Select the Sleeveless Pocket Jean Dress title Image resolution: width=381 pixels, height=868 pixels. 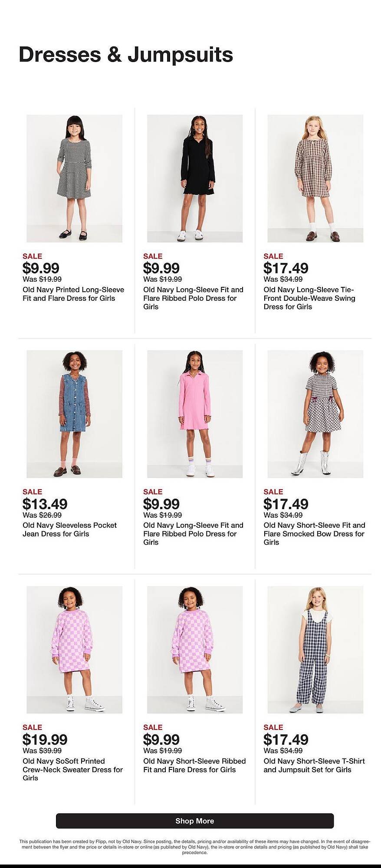tap(69, 529)
